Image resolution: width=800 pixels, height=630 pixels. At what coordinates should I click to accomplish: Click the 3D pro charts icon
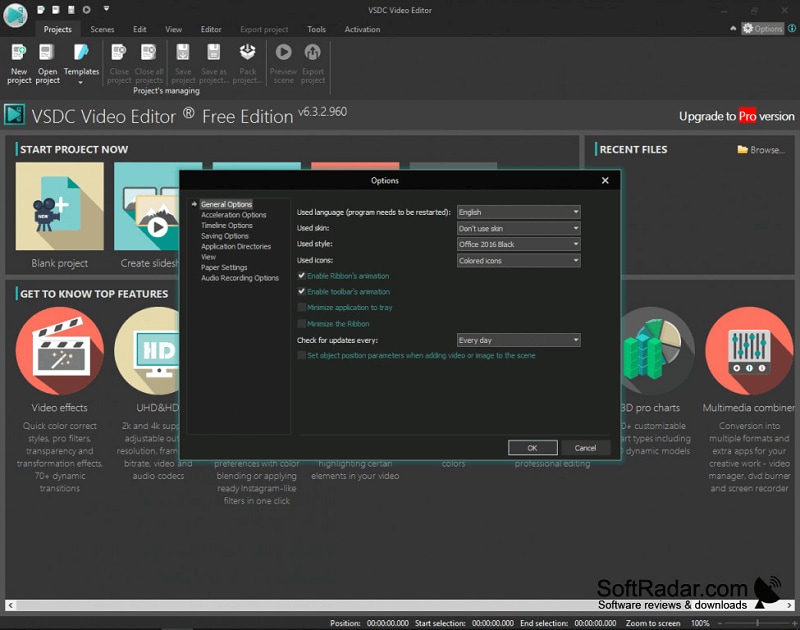click(x=657, y=350)
